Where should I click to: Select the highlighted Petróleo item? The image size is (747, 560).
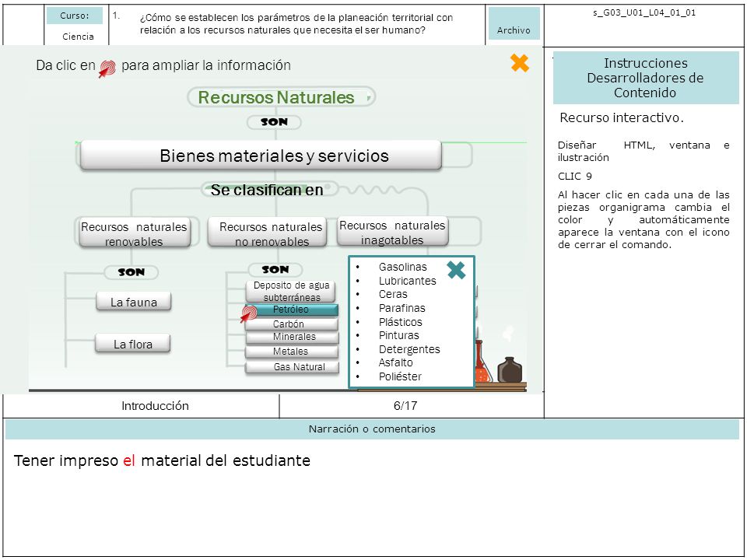(x=292, y=310)
